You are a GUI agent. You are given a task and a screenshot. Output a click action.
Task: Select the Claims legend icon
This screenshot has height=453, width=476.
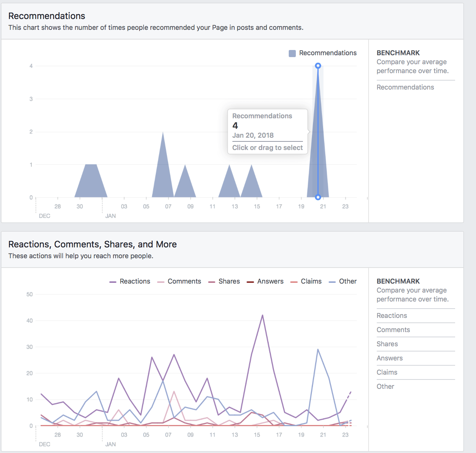click(294, 281)
